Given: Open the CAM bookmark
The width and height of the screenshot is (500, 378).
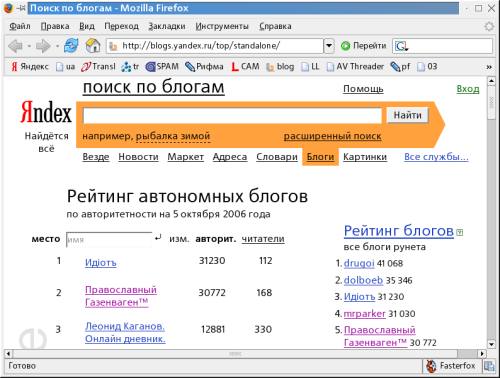Looking at the screenshot, I should click(x=245, y=67).
